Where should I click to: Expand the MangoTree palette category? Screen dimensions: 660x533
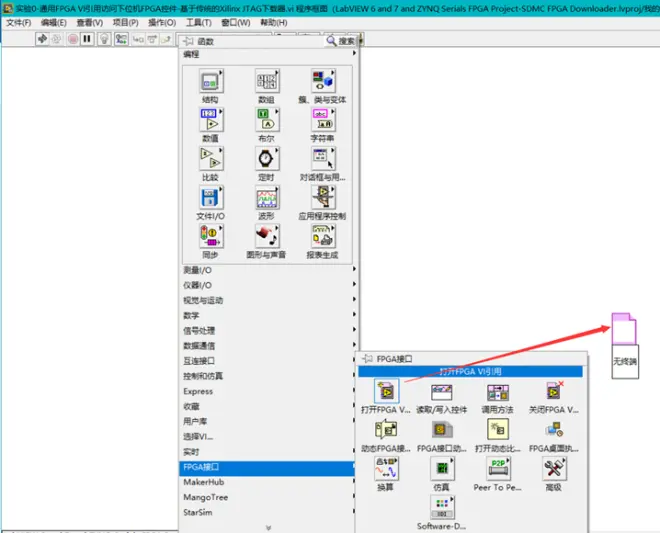tap(269, 497)
